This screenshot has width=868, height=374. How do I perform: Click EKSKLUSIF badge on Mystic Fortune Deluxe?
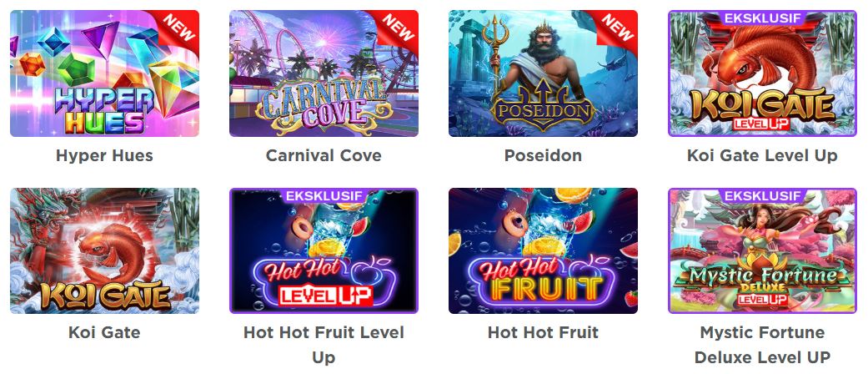pyautogui.click(x=762, y=195)
